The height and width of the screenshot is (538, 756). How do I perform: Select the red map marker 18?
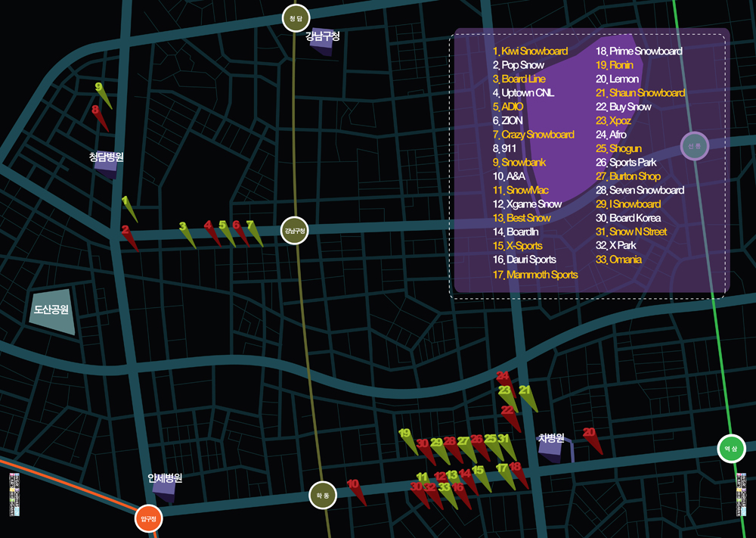[x=519, y=475]
